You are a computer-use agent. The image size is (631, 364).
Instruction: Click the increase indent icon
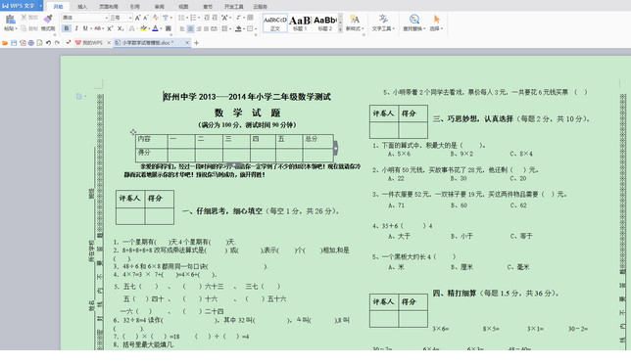point(215,18)
